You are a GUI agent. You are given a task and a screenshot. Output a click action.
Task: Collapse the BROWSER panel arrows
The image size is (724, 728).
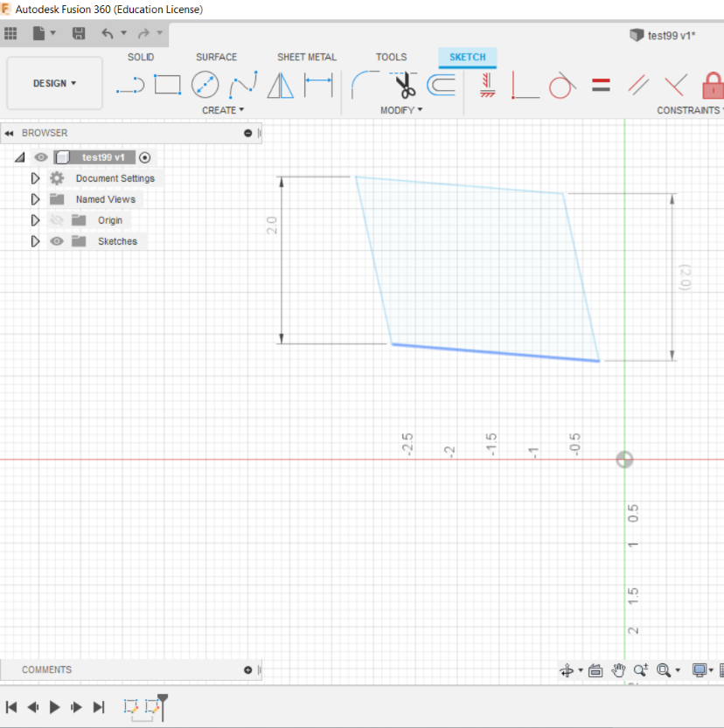[x=9, y=133]
